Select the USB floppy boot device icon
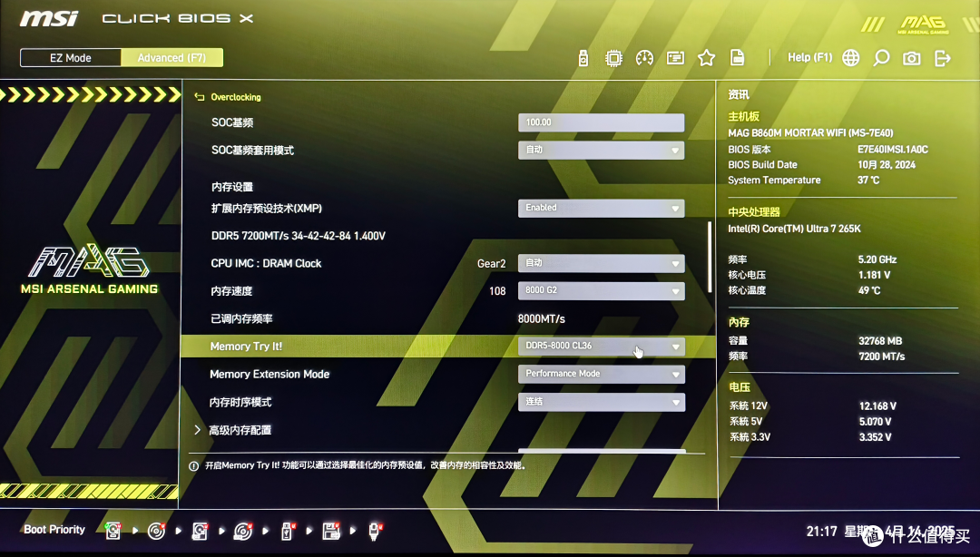The image size is (980, 557). tap(330, 531)
